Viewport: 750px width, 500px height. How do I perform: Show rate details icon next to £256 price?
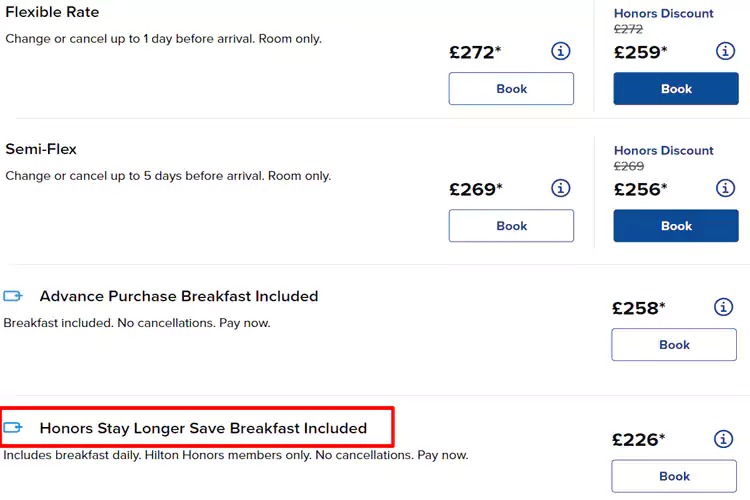pos(725,188)
